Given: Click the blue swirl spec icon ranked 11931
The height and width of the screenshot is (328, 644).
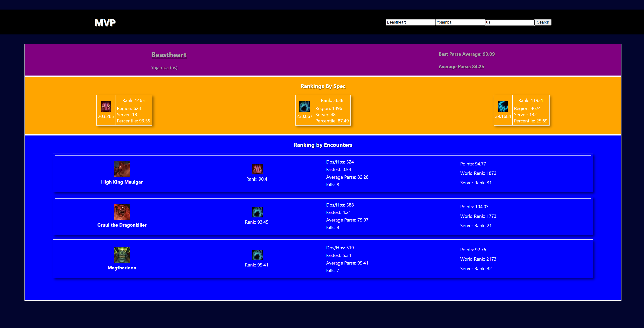Looking at the screenshot, I should click(503, 106).
